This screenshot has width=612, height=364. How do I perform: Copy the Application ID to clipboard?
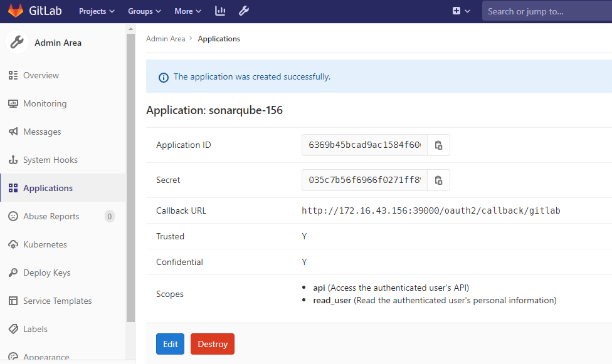(x=438, y=145)
